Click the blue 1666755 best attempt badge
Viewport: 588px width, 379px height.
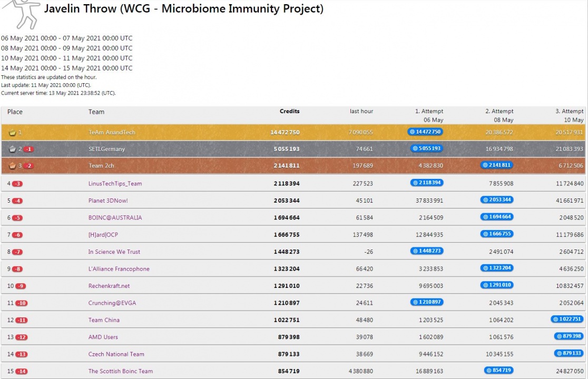click(x=497, y=234)
